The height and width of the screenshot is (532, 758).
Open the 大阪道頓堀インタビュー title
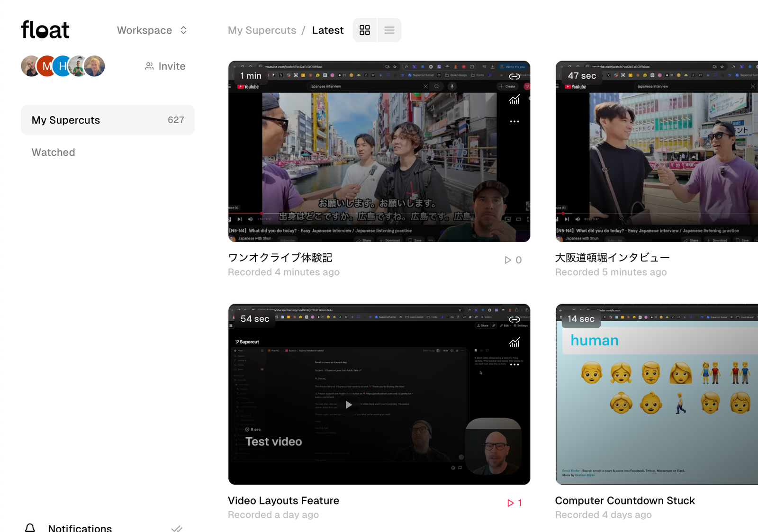[612, 258]
